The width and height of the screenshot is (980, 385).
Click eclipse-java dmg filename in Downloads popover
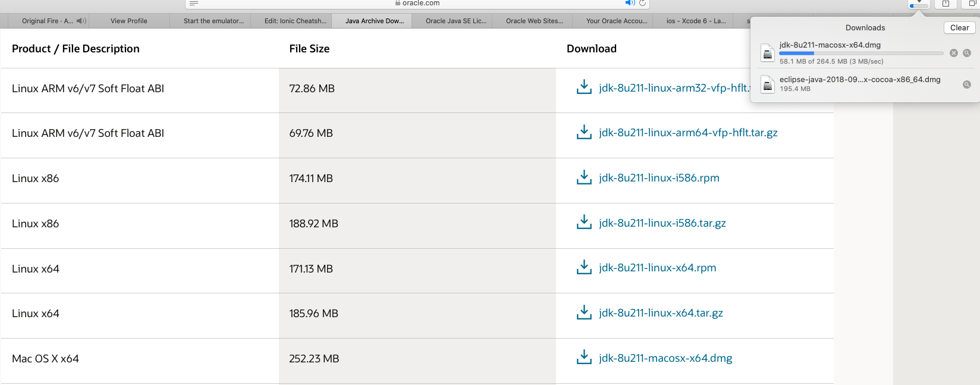(x=860, y=79)
